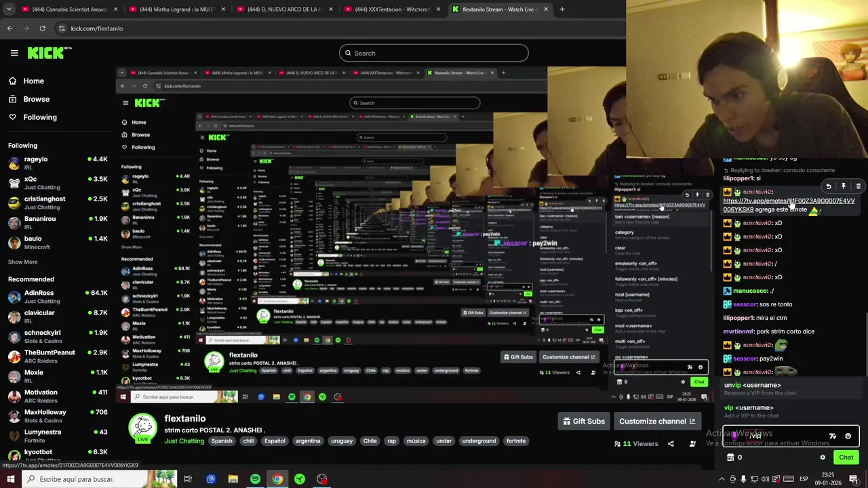The height and width of the screenshot is (488, 868).
Task: Switch ESP keyboard language in tray
Action: tap(804, 479)
